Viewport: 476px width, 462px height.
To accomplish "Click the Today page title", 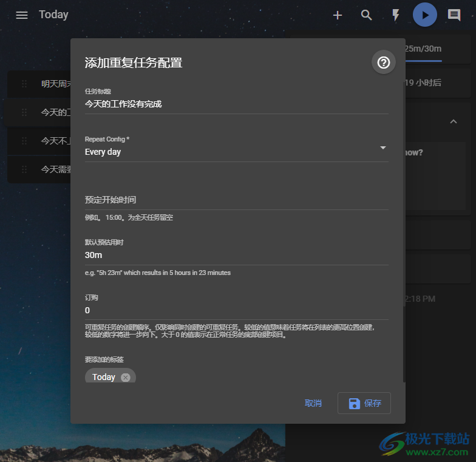I will tap(53, 15).
